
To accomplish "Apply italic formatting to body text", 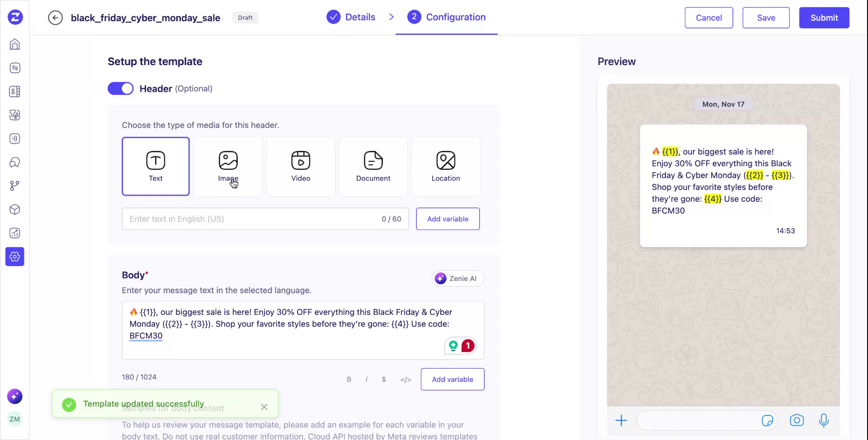I will pos(366,379).
